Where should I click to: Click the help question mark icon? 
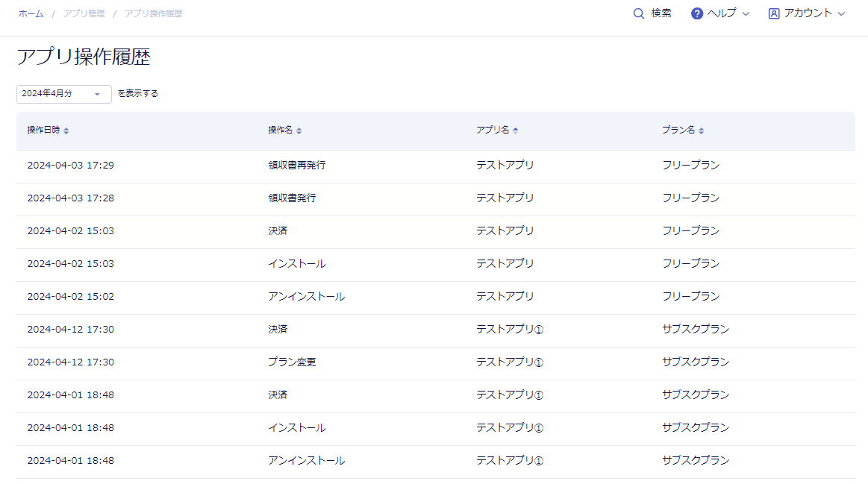(697, 13)
